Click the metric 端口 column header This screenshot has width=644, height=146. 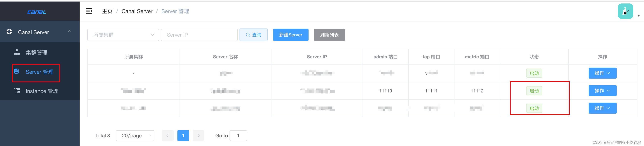[x=477, y=57]
